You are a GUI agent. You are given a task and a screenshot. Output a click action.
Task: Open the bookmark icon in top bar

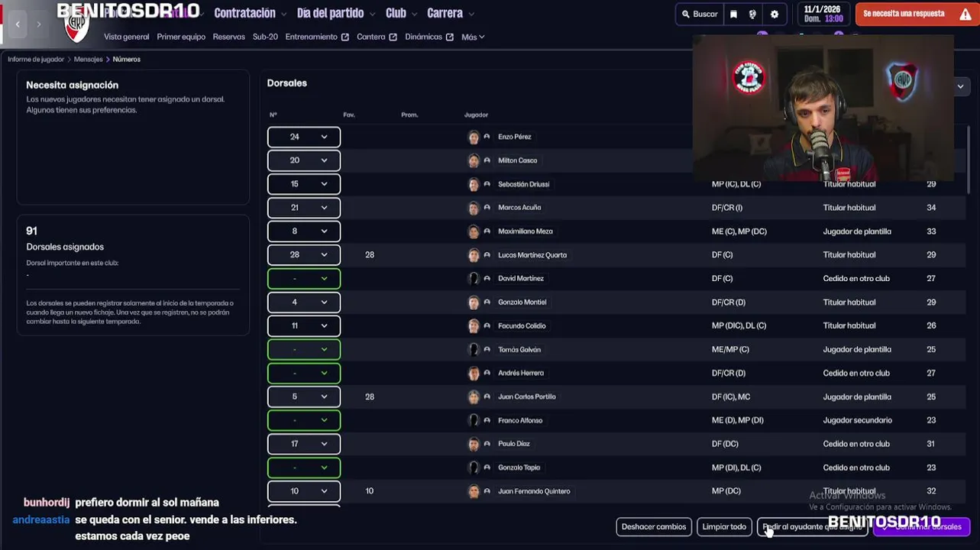[x=733, y=14]
